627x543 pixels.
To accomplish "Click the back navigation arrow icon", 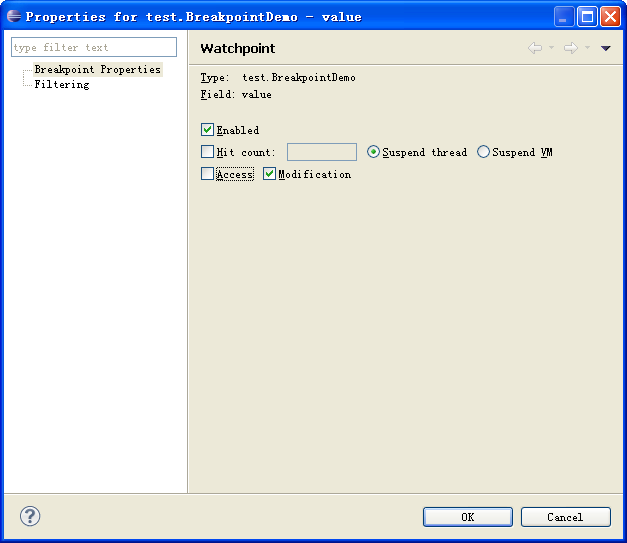I will point(535,48).
